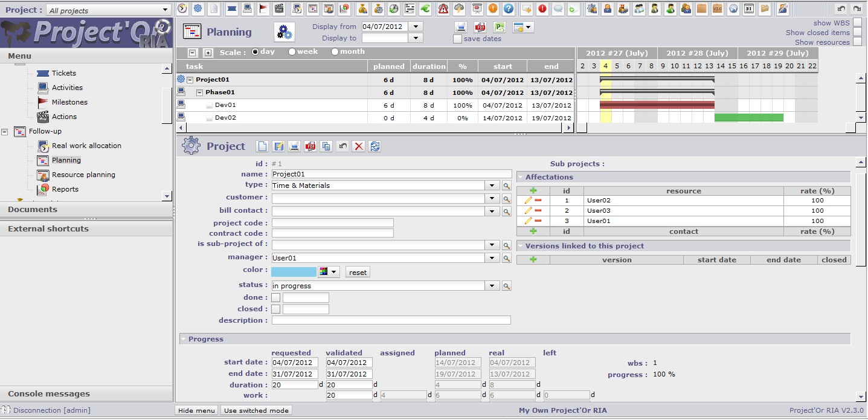The image size is (868, 420).
Task: Click the red delete X icon in Project toolbar
Action: point(359,146)
